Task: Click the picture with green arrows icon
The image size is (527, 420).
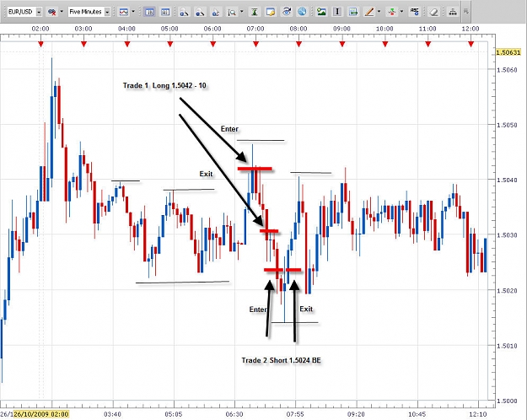Action: click(x=353, y=12)
